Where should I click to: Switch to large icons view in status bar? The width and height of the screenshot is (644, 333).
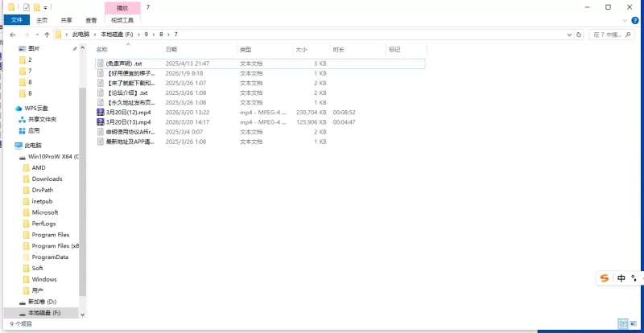(634, 324)
